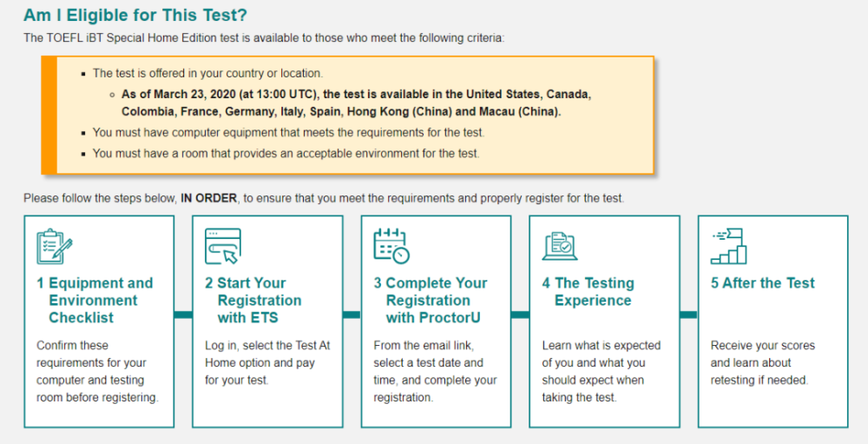The width and height of the screenshot is (868, 444).
Task: Click the acceptable room environment bullet
Action: tap(286, 154)
